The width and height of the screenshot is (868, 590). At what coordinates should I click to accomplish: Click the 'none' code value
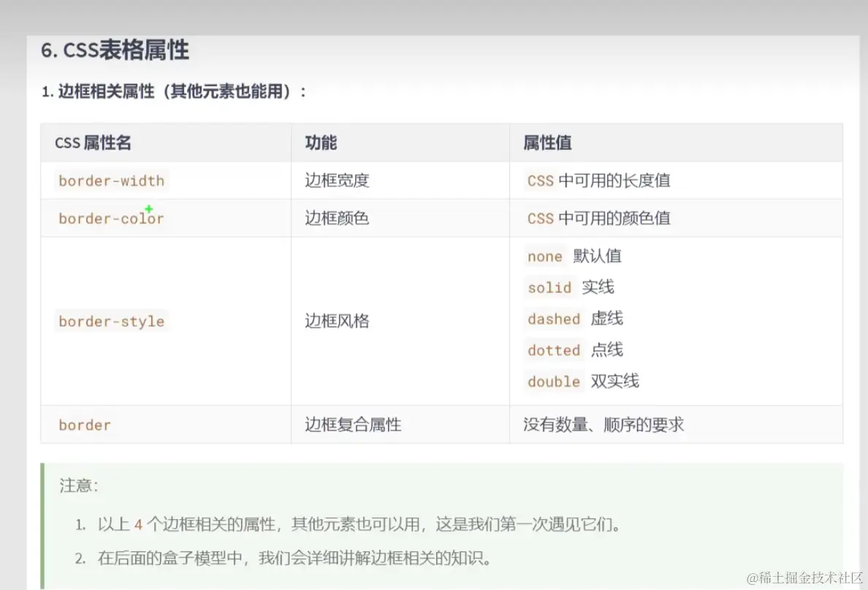[545, 257]
